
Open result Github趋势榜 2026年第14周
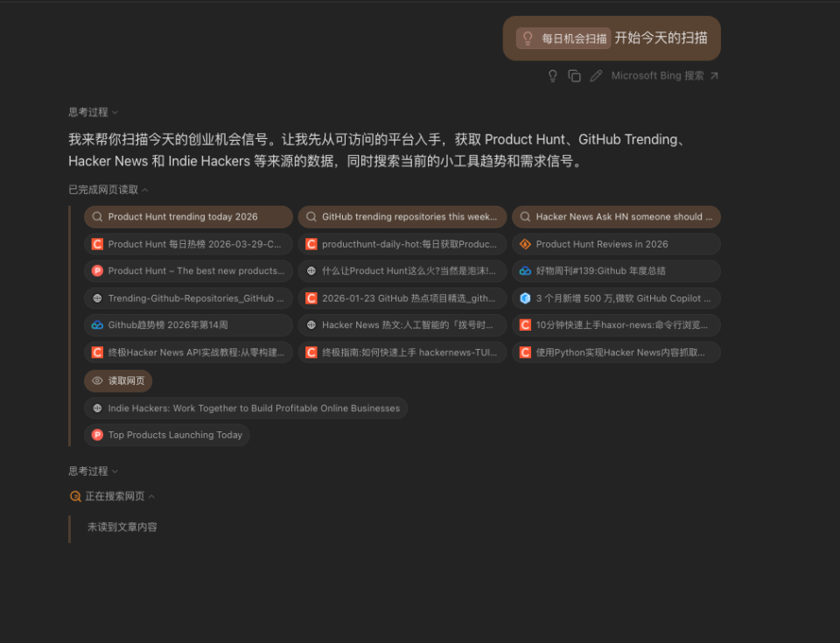[x=188, y=325]
